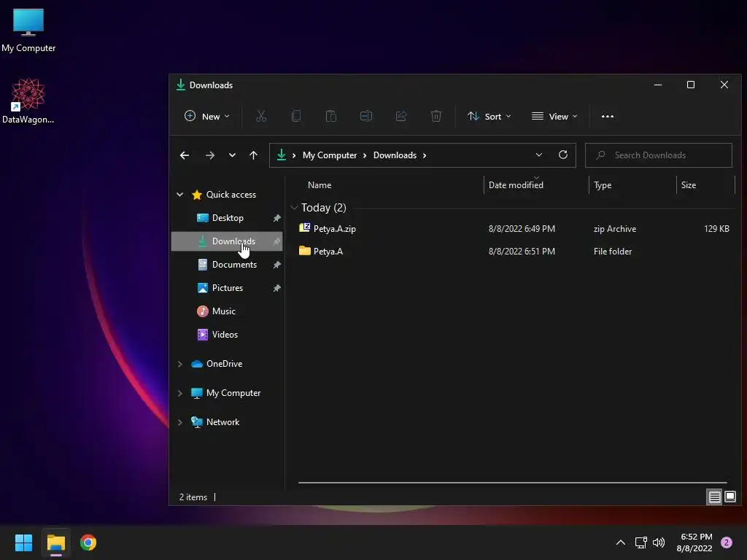Open volume control speaker icon
The image size is (747, 560).
(x=659, y=542)
